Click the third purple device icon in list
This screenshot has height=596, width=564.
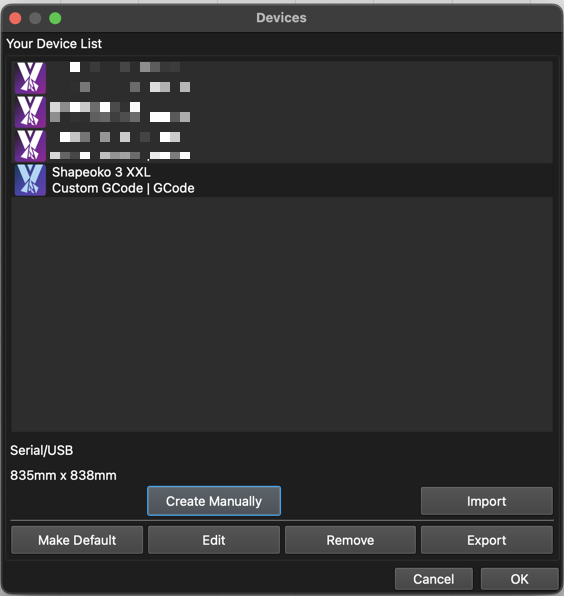30,146
